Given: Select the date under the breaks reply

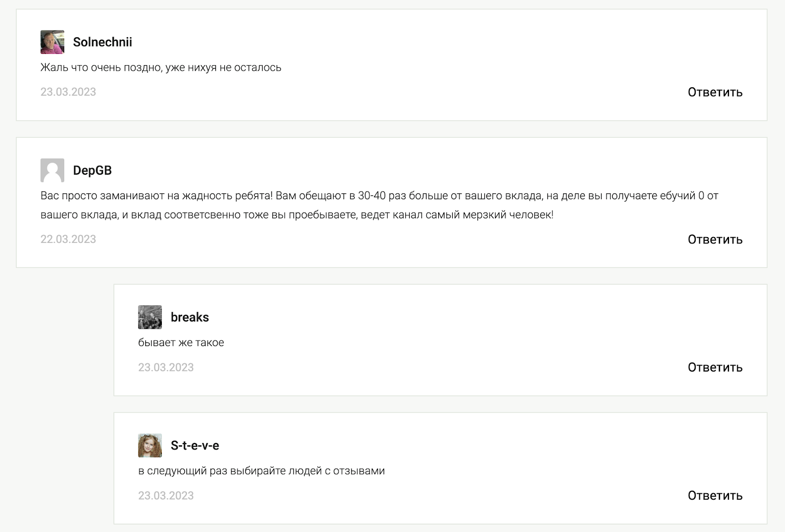Looking at the screenshot, I should point(166,367).
